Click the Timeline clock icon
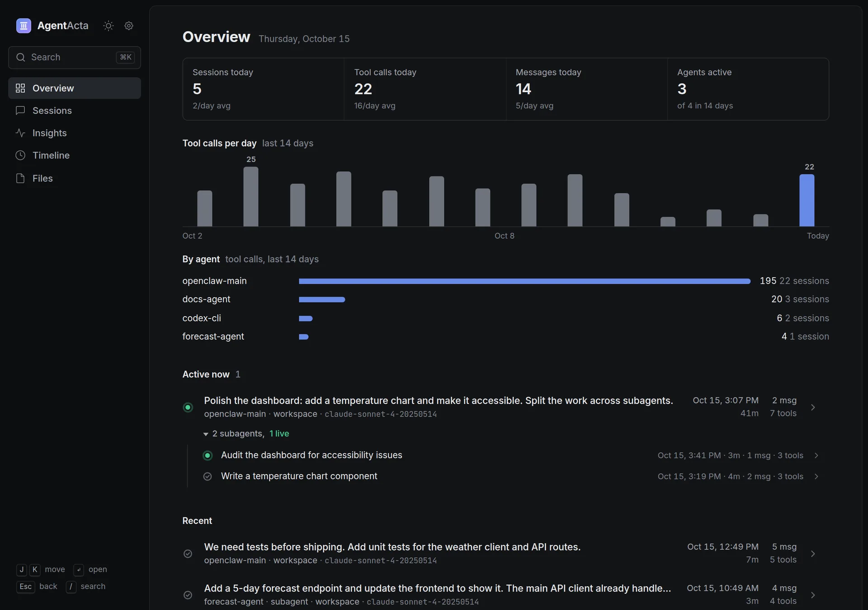 (20, 155)
